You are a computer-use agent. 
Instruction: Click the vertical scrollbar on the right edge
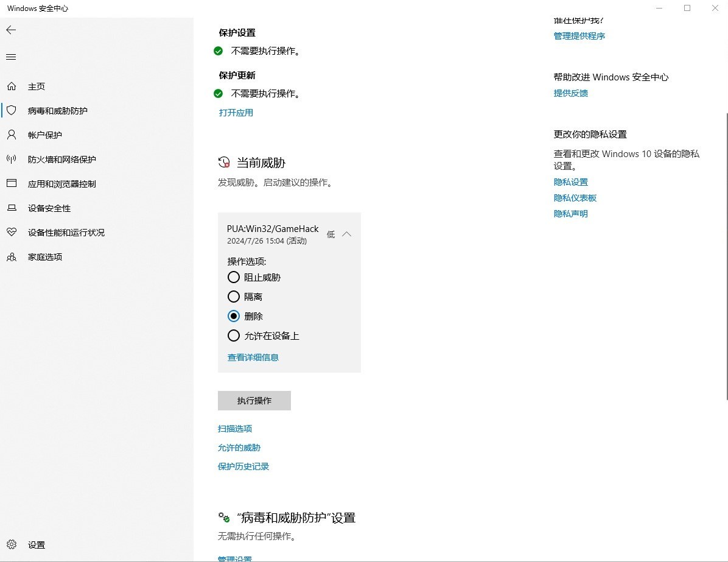[726, 256]
